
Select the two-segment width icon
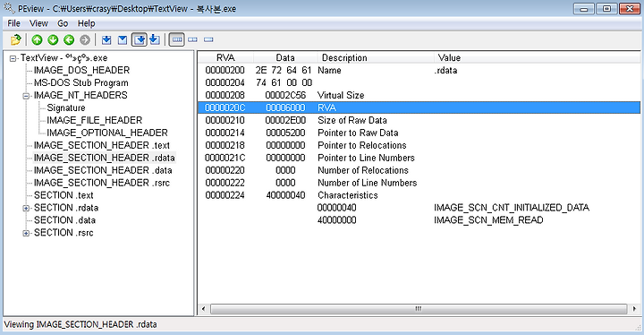pos(192,40)
